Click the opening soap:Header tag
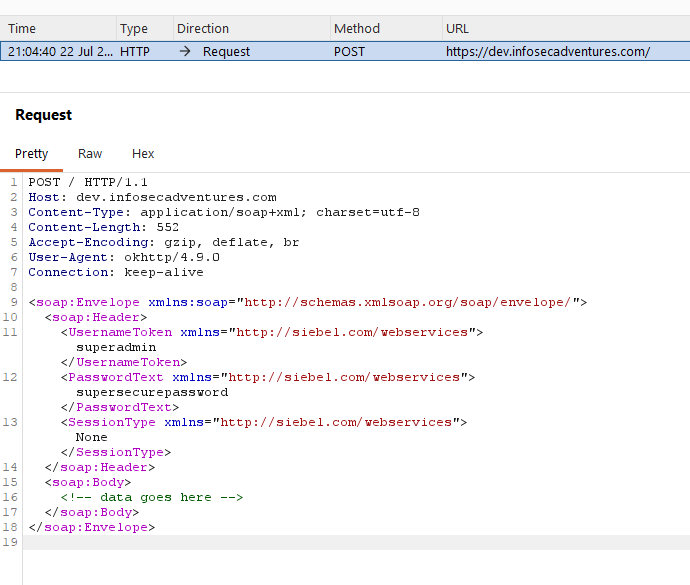 click(x=96, y=317)
